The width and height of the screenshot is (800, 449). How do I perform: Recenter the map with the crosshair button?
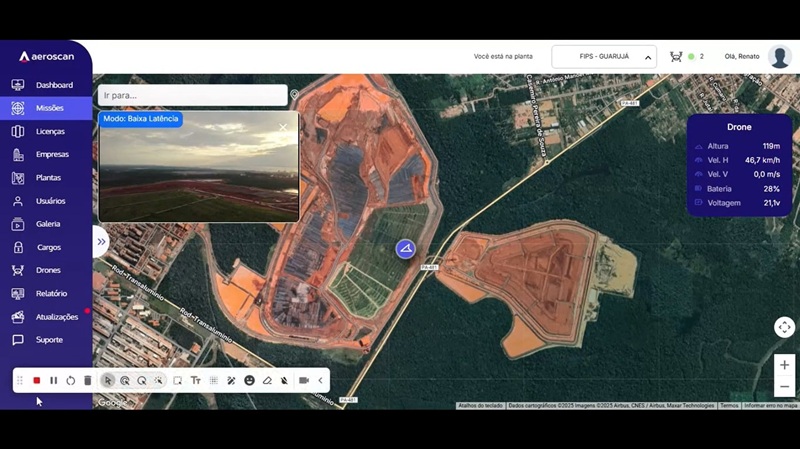784,327
